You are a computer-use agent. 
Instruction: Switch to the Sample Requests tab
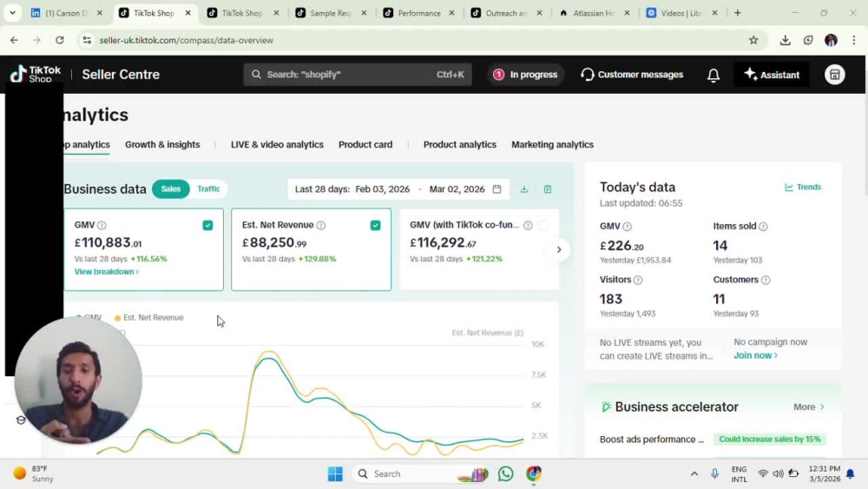pos(331,13)
